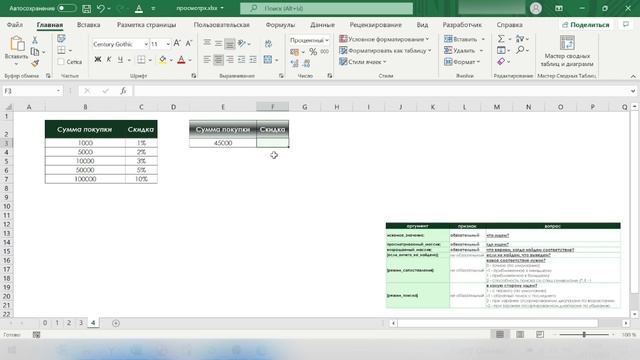
Task: Select cell with 10% discount
Action: coord(141,179)
